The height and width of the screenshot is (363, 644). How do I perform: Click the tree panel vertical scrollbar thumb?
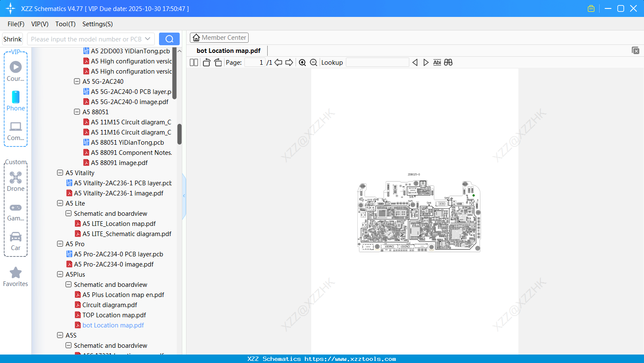[x=179, y=134]
